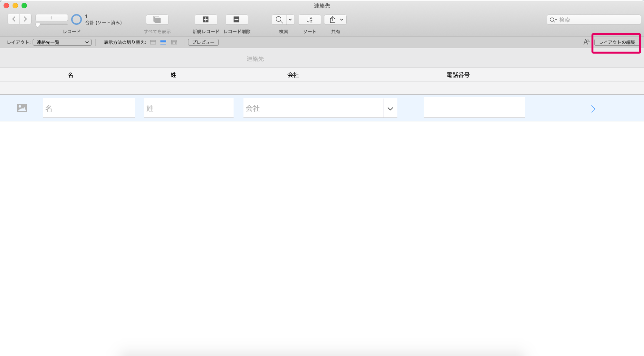Image resolution: width=644 pixels, height=356 pixels.
Task: Open the search options dropdown arrow
Action: (290, 20)
